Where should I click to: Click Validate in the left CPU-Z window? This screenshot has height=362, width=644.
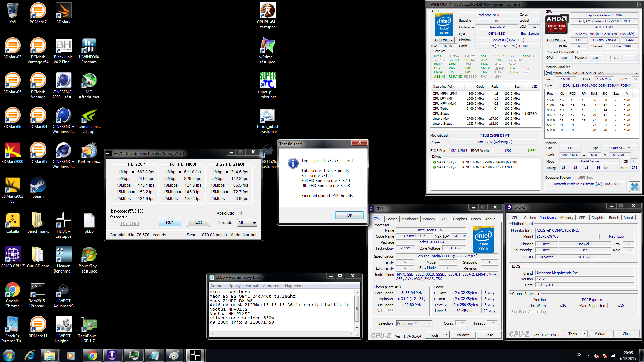pyautogui.click(x=463, y=335)
